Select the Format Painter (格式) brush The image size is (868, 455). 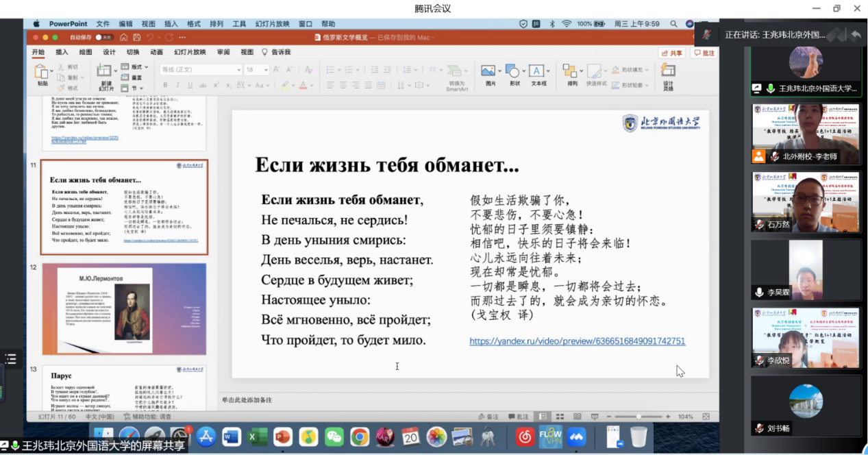(x=60, y=88)
